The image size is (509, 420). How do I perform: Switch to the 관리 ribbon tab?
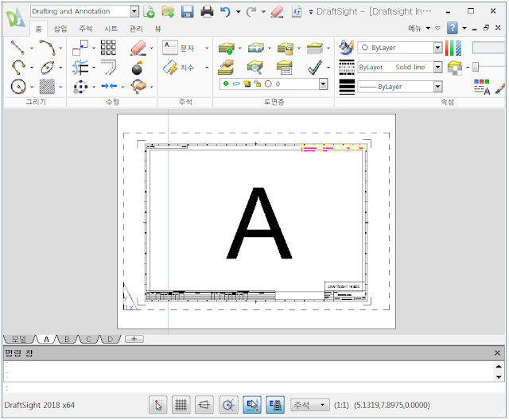click(136, 29)
